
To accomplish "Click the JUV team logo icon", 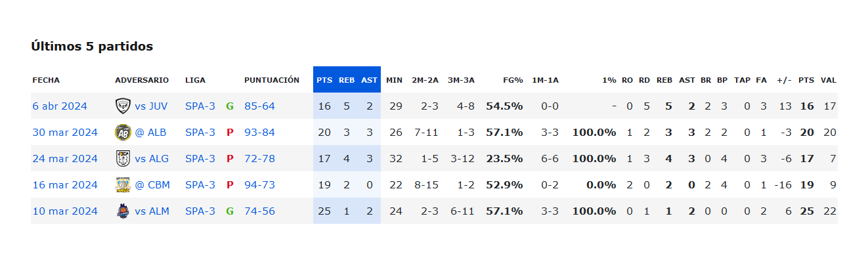I will pos(123,106).
